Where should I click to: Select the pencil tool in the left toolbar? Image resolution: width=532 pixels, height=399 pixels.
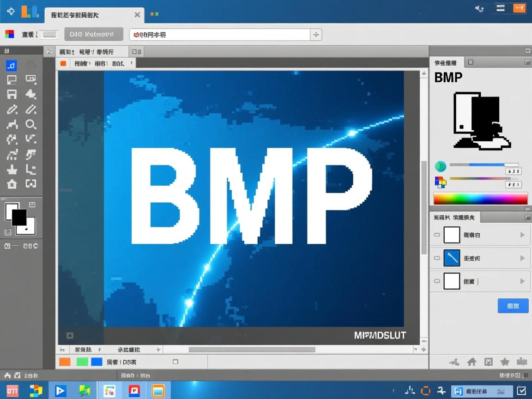[x=11, y=109]
